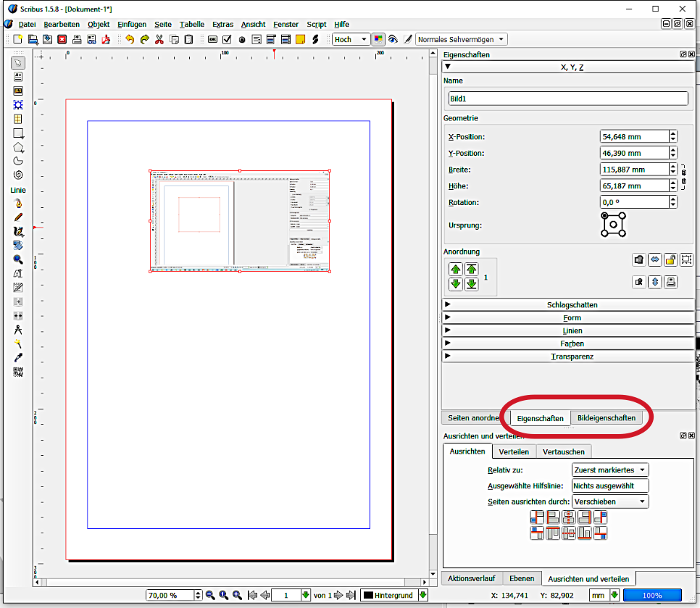Select the image frame tool
Viewport: 700px width, 608px height.
[18, 91]
